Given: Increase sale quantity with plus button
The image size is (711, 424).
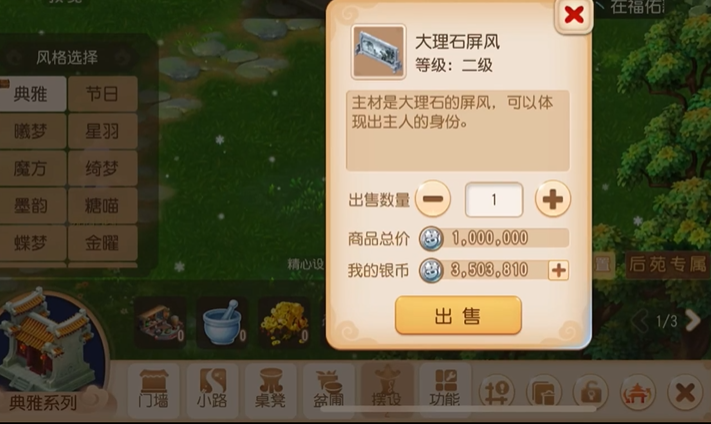Looking at the screenshot, I should click(x=553, y=199).
